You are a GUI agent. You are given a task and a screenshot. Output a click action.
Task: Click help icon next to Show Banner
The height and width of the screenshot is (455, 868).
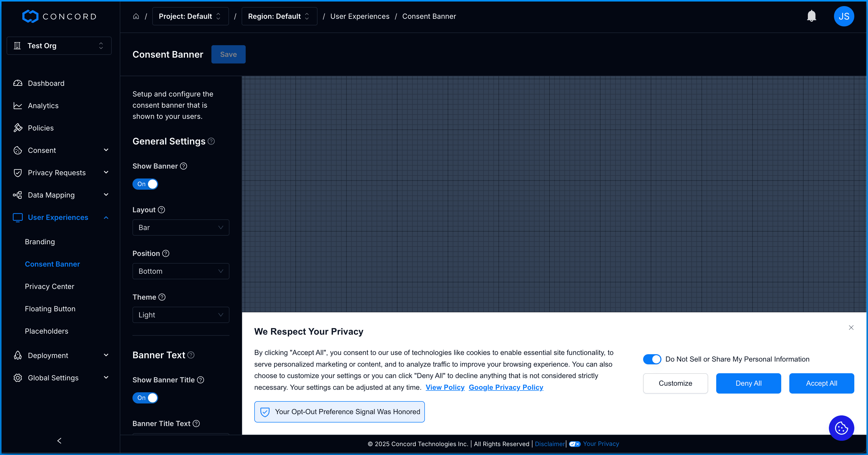(183, 166)
